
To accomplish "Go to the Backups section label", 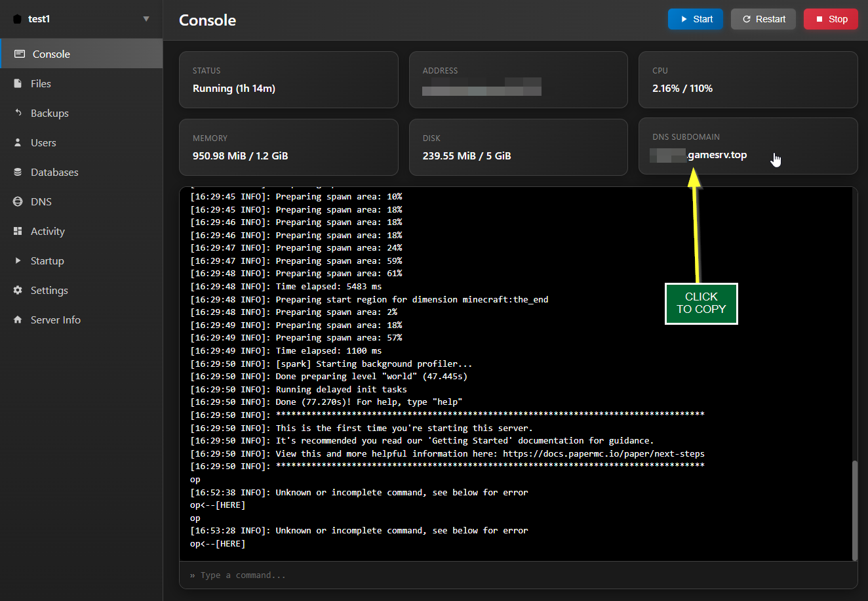I will 50,113.
